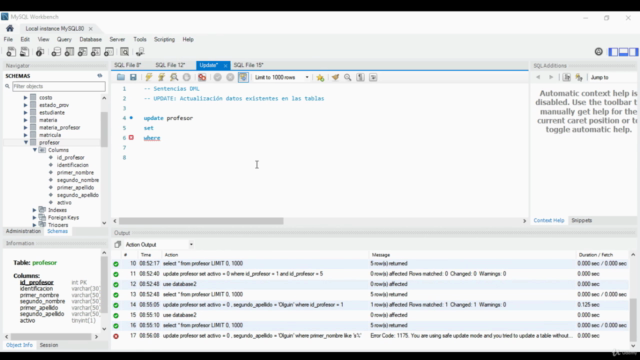The width and height of the screenshot is (640, 360).
Task: Go forward in context help history
Action: (x=551, y=77)
